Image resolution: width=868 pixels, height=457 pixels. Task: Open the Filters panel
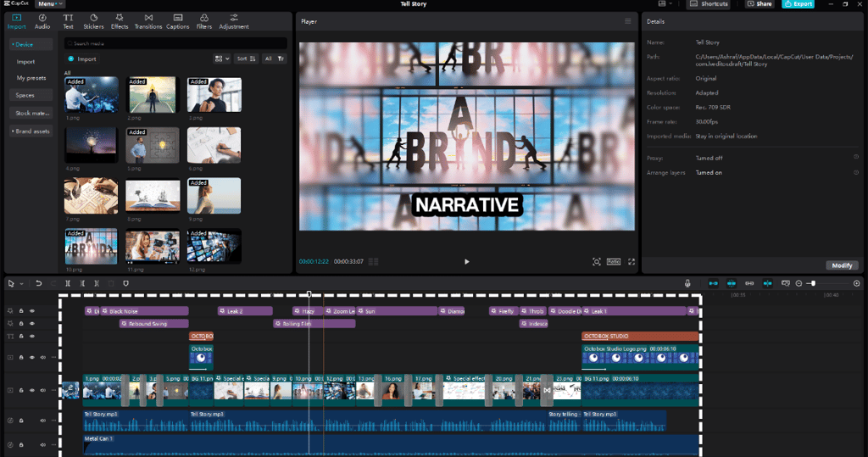pyautogui.click(x=203, y=21)
